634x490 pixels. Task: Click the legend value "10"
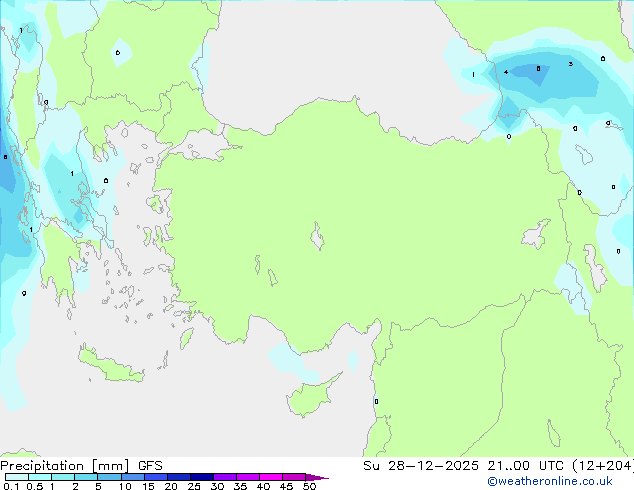(x=125, y=486)
